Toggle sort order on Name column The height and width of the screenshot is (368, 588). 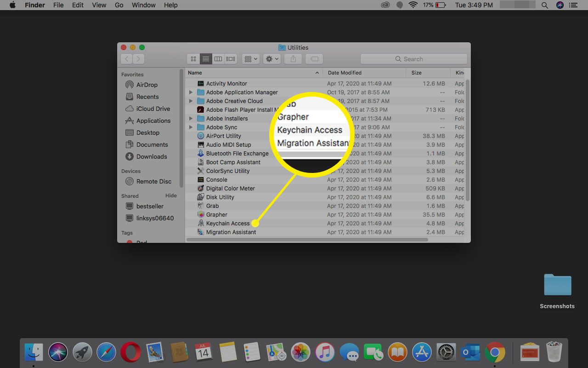click(254, 73)
